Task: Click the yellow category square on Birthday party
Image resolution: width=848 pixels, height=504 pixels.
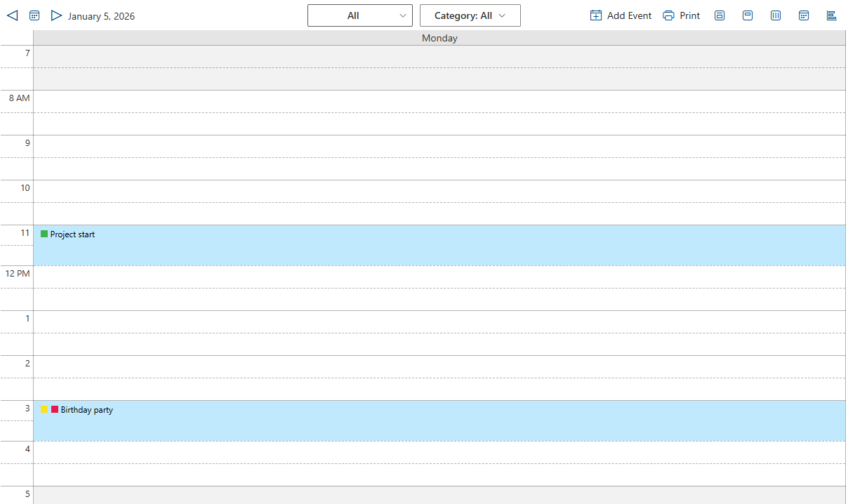Action: pos(44,409)
